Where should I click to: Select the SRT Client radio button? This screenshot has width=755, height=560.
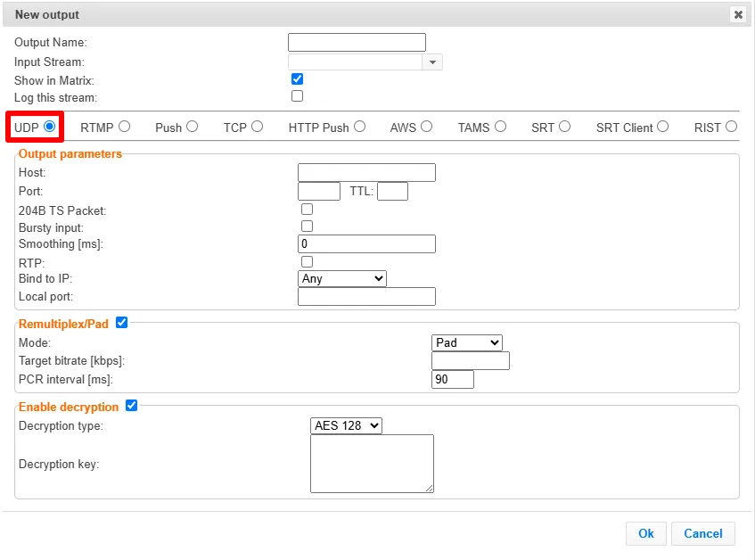point(662,127)
